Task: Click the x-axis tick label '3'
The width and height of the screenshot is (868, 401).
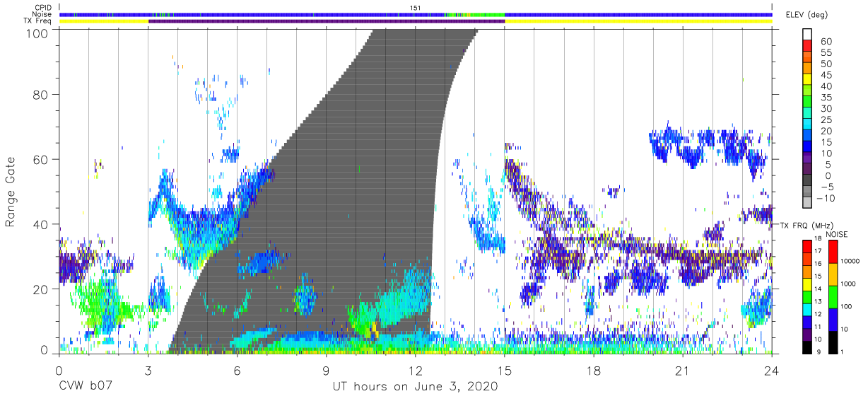Action: tap(148, 371)
